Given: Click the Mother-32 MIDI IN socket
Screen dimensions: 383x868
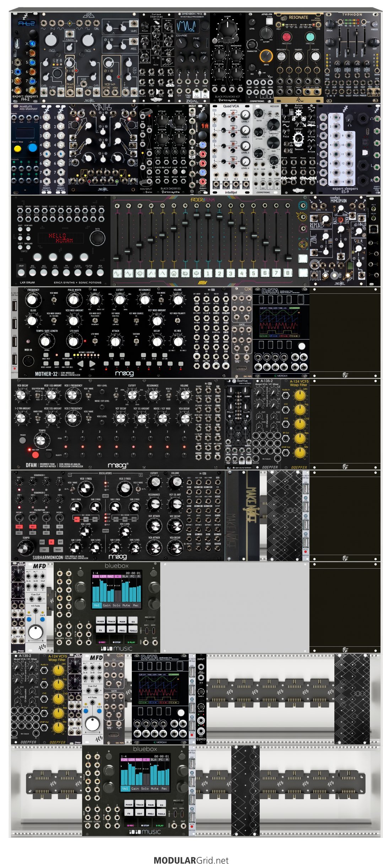Looking at the screenshot, I should (x=28, y=360).
